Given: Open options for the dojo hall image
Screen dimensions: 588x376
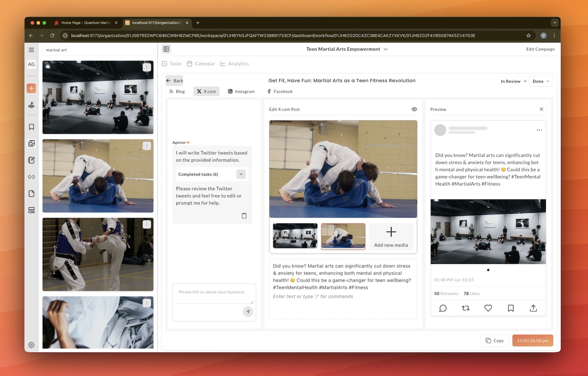Looking at the screenshot, I should click(147, 67).
